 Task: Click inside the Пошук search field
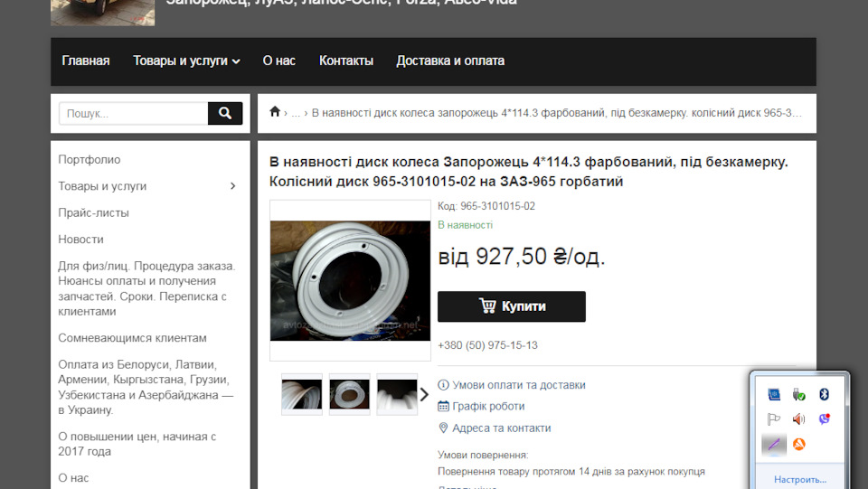click(x=134, y=113)
